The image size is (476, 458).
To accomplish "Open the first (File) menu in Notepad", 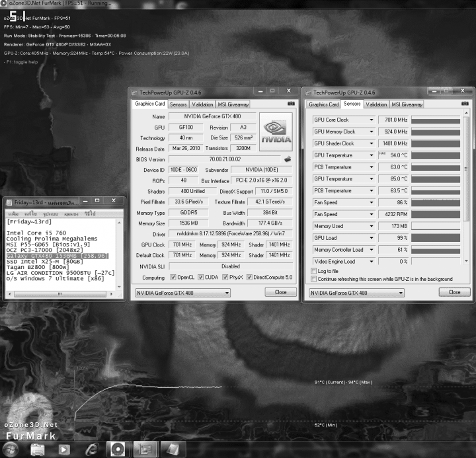I will coord(13,213).
